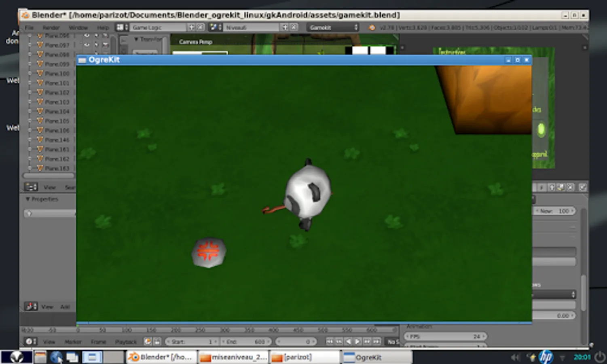Image resolution: width=607 pixels, height=364 pixels.
Task: Expand Plane.100 in the outliner
Action: coord(30,74)
